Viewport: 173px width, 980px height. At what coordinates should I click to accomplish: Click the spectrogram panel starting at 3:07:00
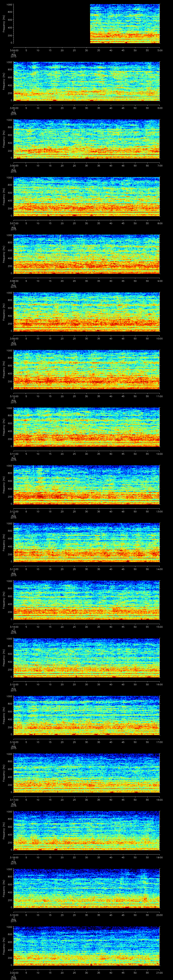pyautogui.click(x=87, y=197)
